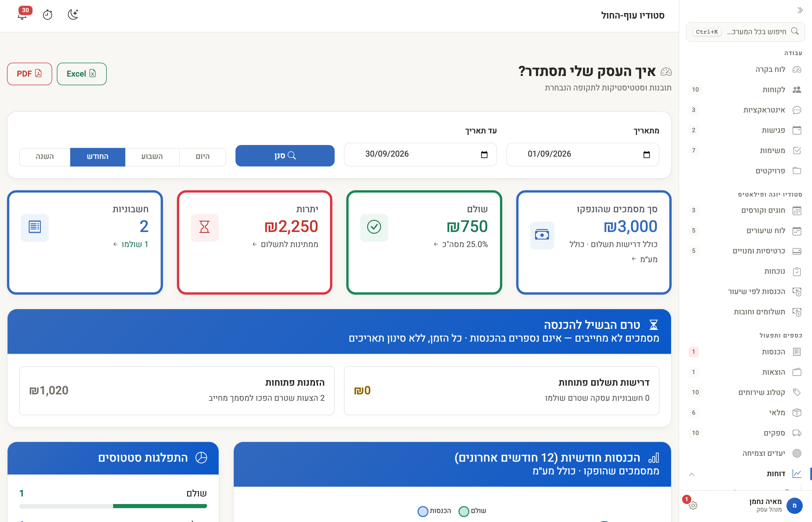812x522 pixels.
Task: Open the עד תאריך date picker calendar icon
Action: click(484, 155)
